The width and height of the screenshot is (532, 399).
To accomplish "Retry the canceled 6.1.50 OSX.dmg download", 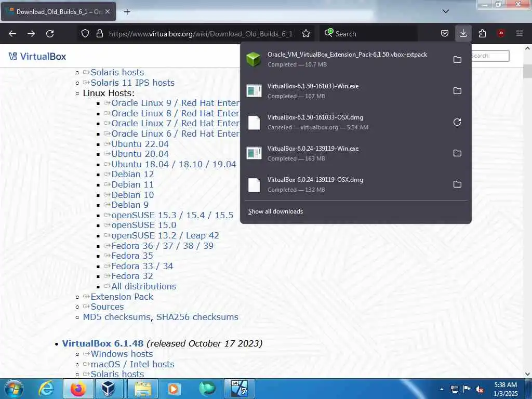I will (x=457, y=122).
